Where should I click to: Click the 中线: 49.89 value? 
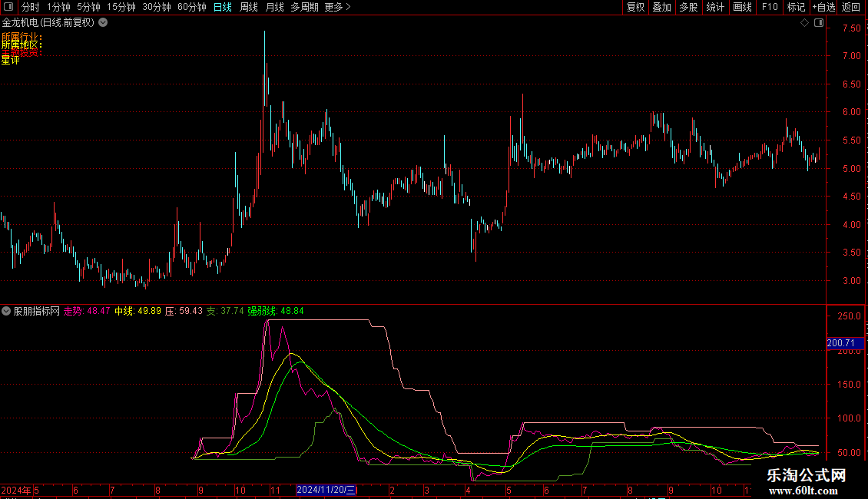coord(137,311)
